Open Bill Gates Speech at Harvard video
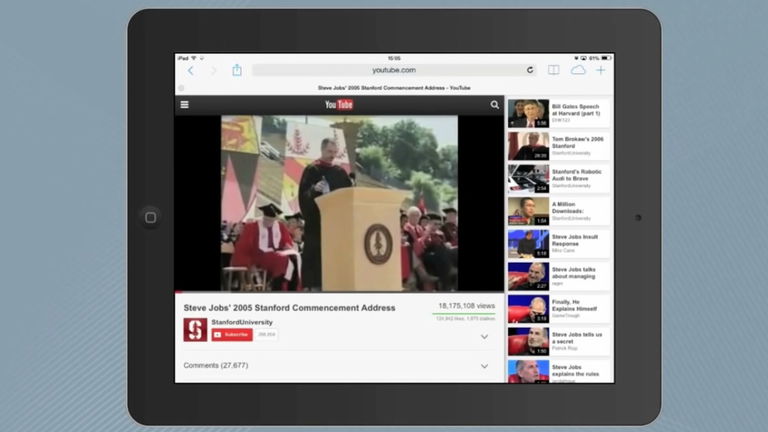Screen dimensions: 768x432 pos(559,114)
